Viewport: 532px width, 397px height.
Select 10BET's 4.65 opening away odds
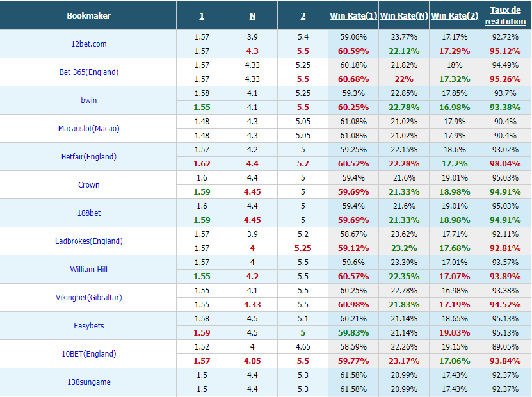[x=303, y=347]
